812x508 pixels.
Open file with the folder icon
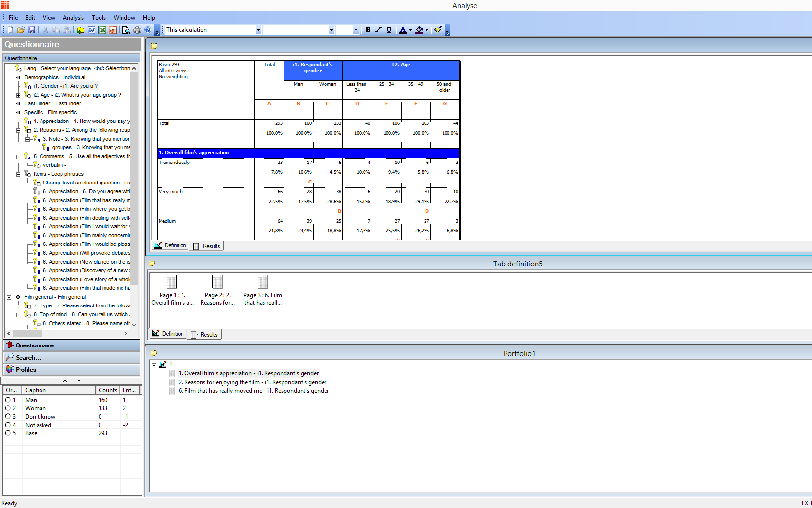(x=21, y=30)
